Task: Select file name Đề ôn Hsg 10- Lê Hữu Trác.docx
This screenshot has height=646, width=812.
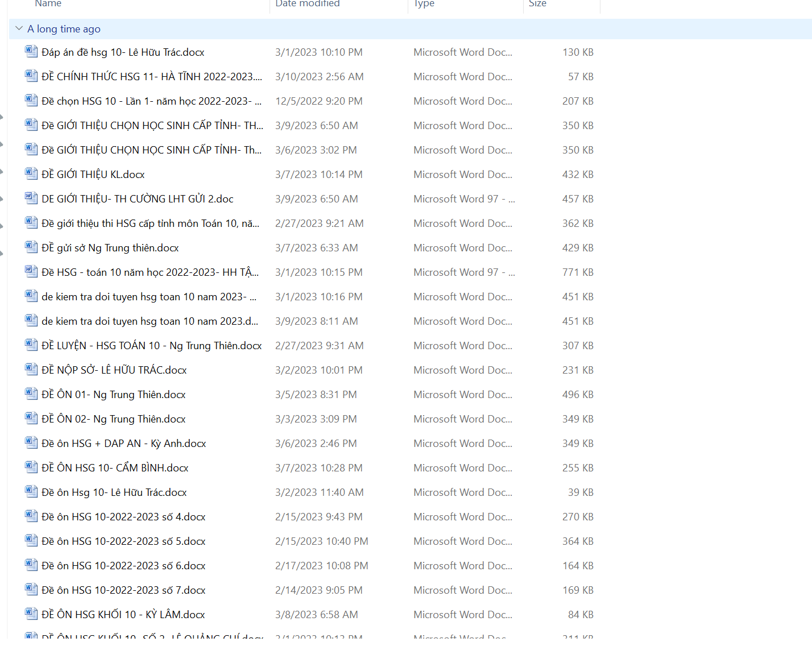Action: point(114,492)
